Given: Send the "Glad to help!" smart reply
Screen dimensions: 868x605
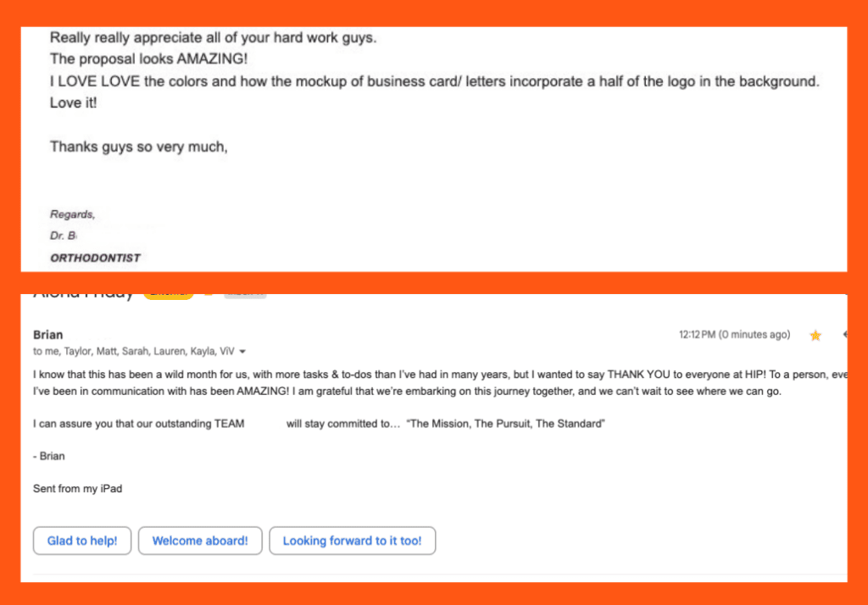Looking at the screenshot, I should (x=82, y=541).
